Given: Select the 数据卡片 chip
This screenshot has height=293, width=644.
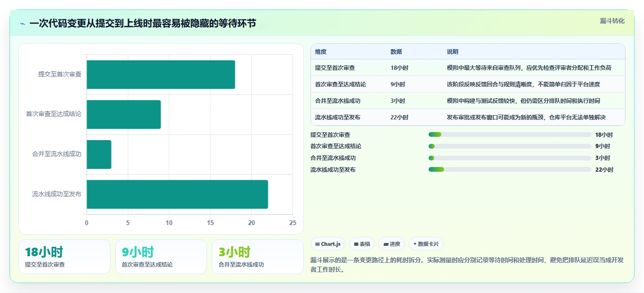Looking at the screenshot, I should 426,244.
